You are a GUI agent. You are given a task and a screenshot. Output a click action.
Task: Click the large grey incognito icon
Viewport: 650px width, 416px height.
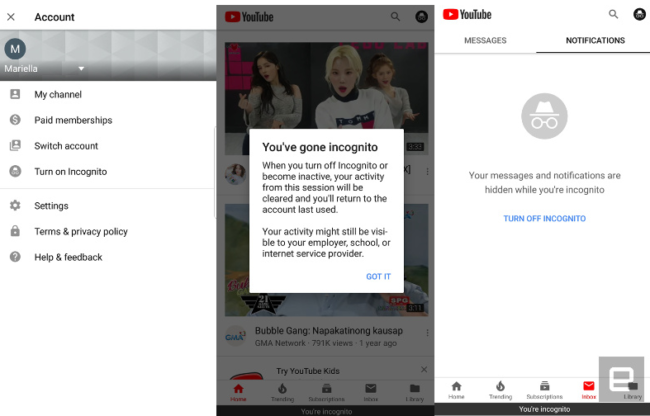pyautogui.click(x=544, y=116)
